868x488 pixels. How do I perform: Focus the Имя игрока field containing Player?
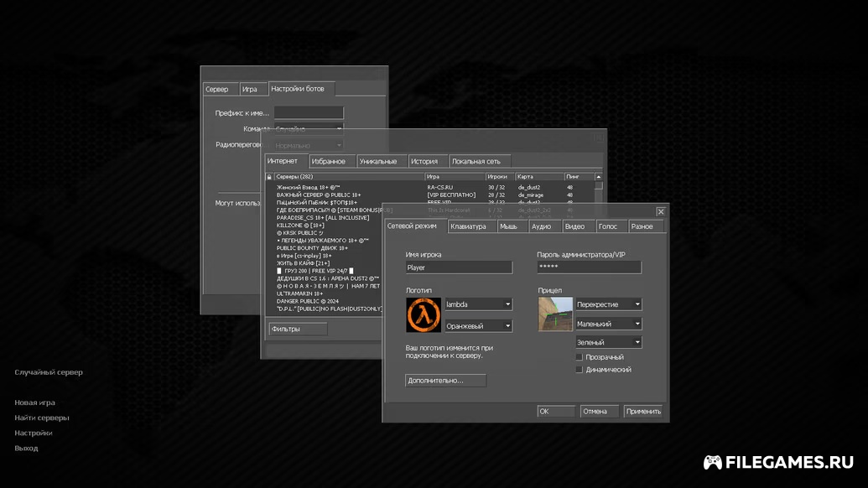[x=459, y=267]
